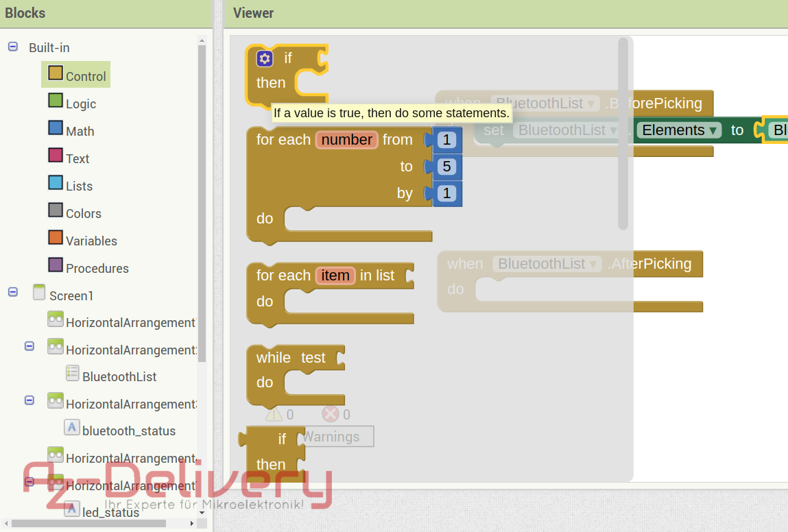Image resolution: width=788 pixels, height=532 pixels.
Task: Open BluetoothList dropdown in the BeforePicking block
Action: coord(545,104)
